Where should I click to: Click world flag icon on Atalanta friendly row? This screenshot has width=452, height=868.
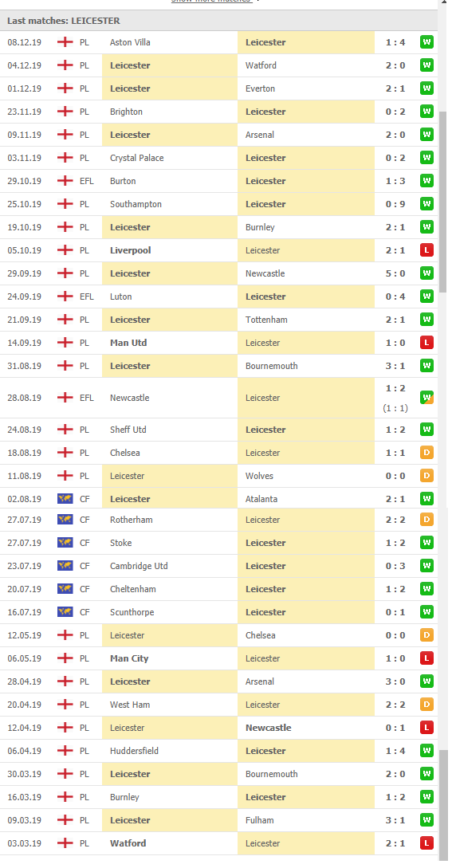point(65,499)
